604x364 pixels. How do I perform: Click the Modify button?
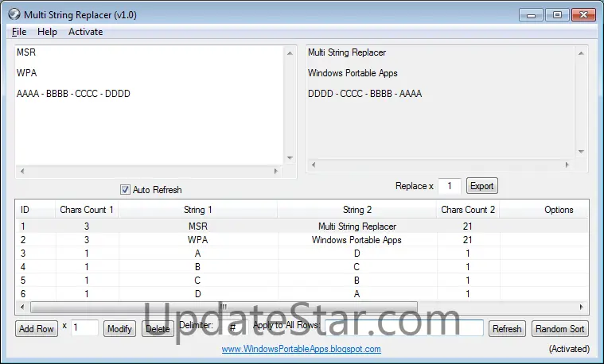(119, 328)
